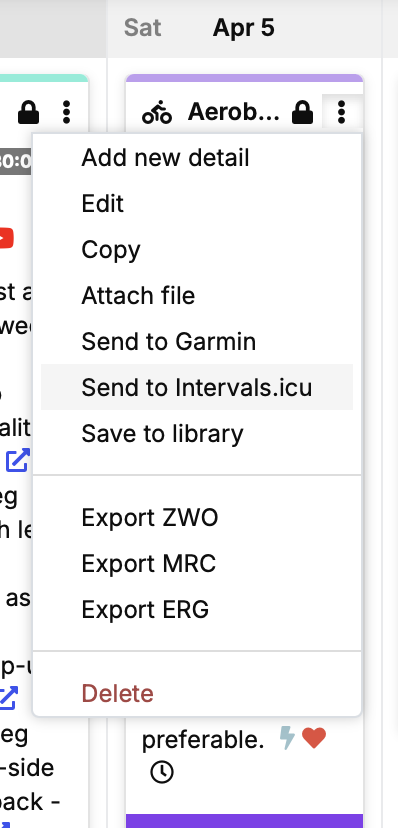
Task: Toggle the lock on the left workout card
Action: point(29,112)
